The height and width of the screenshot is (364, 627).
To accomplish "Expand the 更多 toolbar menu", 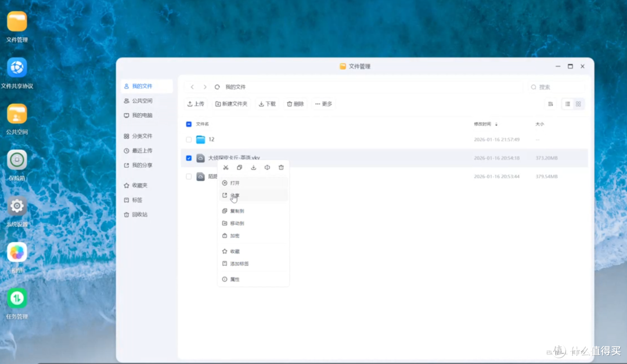I will (323, 104).
